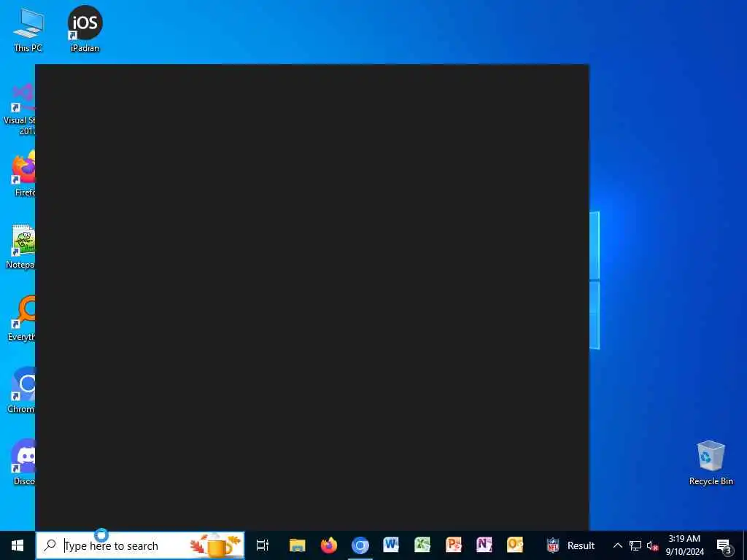Open the This PC desktop icon
This screenshot has height=560, width=747.
pyautogui.click(x=28, y=29)
